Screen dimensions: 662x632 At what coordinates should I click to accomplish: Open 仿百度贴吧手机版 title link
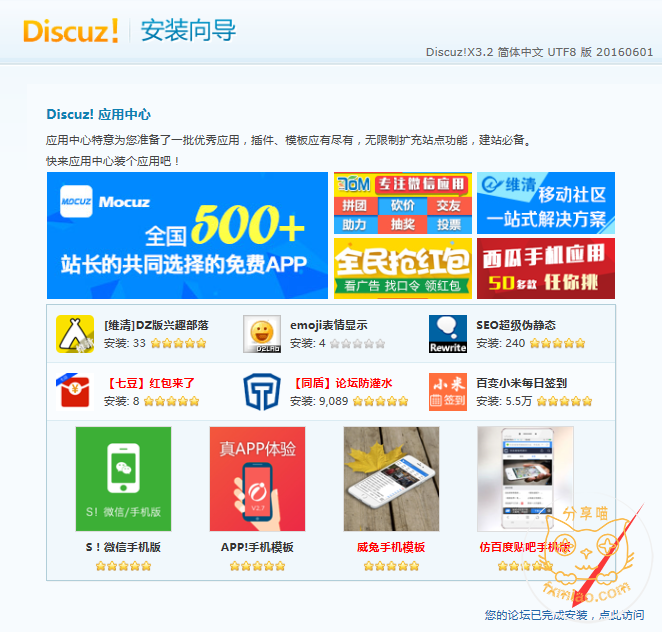click(x=525, y=547)
